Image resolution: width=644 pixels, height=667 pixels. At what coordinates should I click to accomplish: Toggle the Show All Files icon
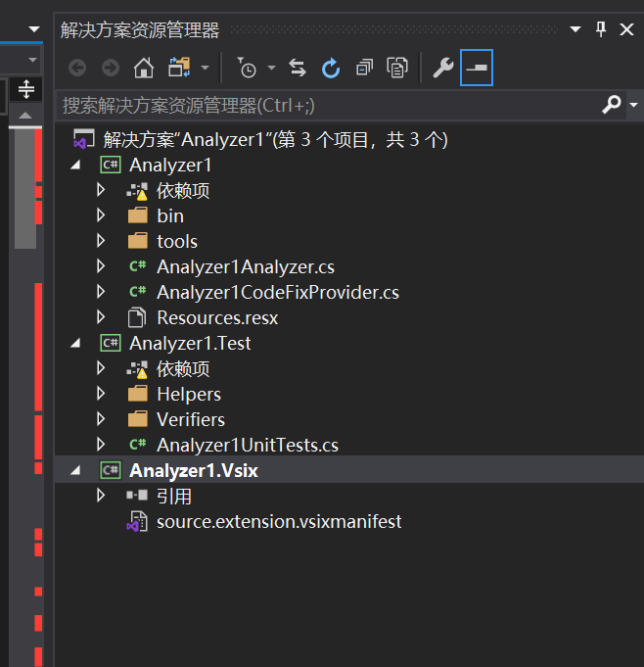(396, 68)
